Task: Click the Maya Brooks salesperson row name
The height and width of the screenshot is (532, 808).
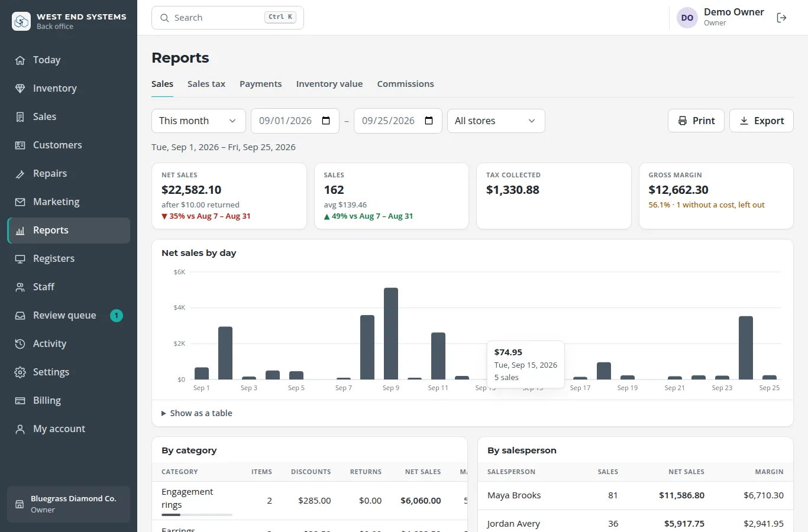Action: [x=514, y=495]
